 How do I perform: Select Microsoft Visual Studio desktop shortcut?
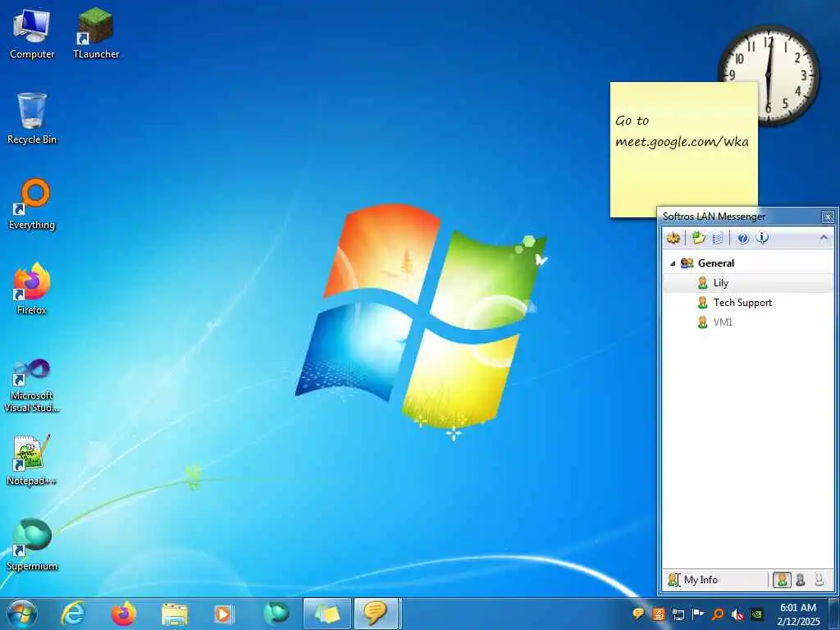31,386
